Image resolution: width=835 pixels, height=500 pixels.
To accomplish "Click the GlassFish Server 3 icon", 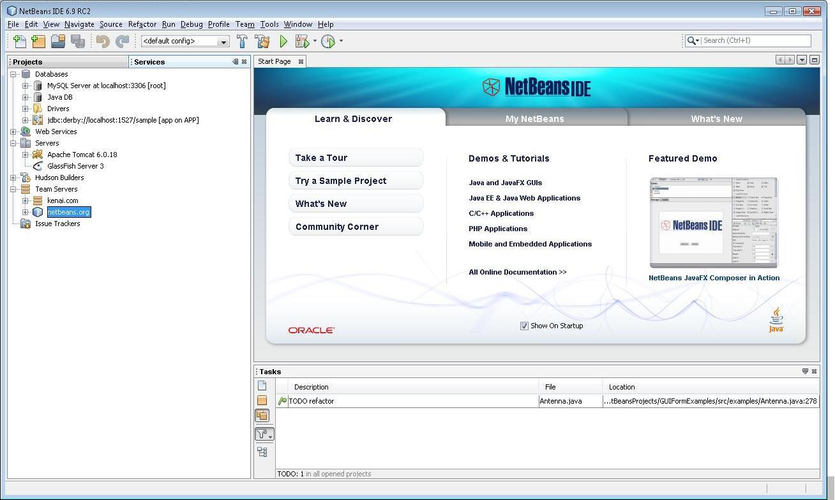I will coord(37,166).
